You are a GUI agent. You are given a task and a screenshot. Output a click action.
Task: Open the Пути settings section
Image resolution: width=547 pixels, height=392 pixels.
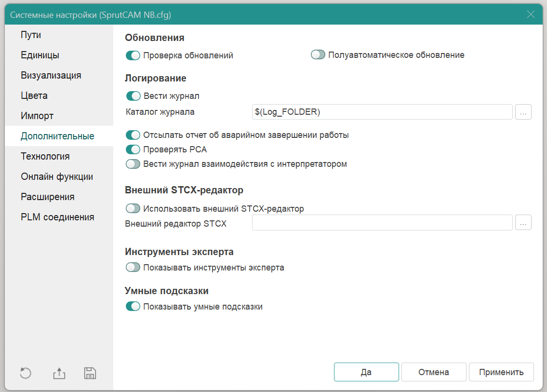point(31,35)
